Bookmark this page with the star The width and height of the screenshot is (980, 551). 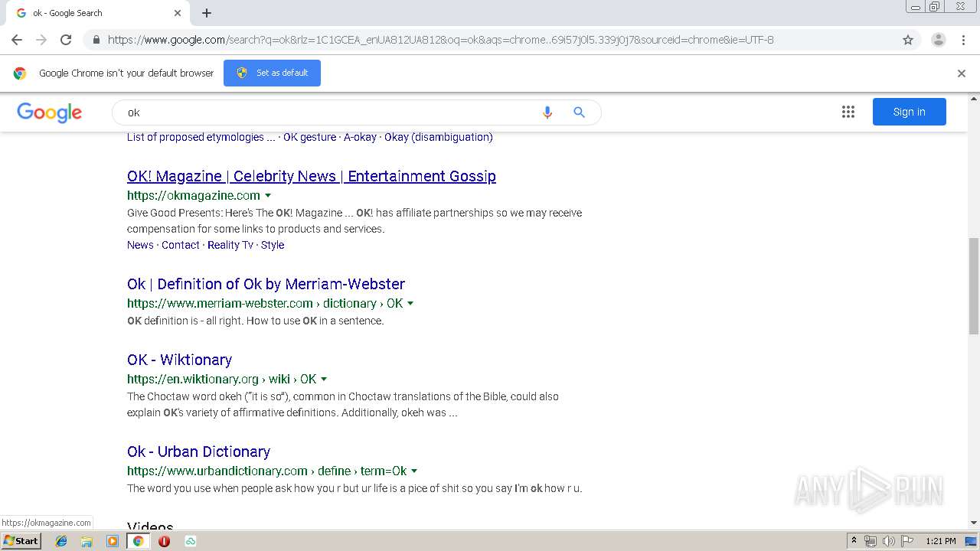[908, 40]
